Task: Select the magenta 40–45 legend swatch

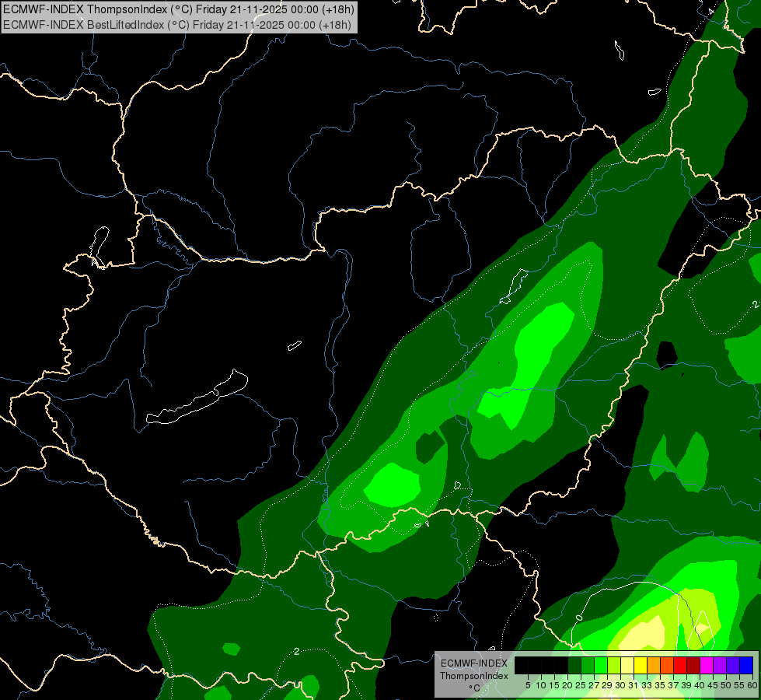Action: pyautogui.click(x=707, y=665)
